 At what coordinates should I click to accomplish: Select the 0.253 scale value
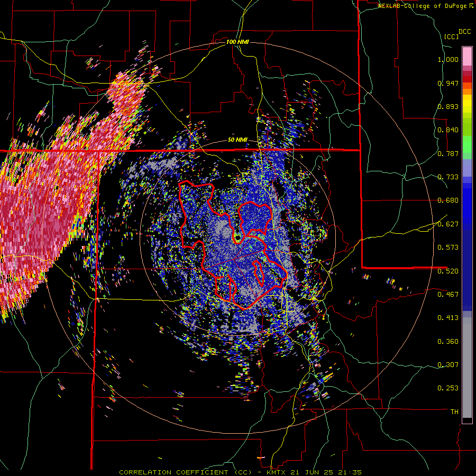click(448, 388)
